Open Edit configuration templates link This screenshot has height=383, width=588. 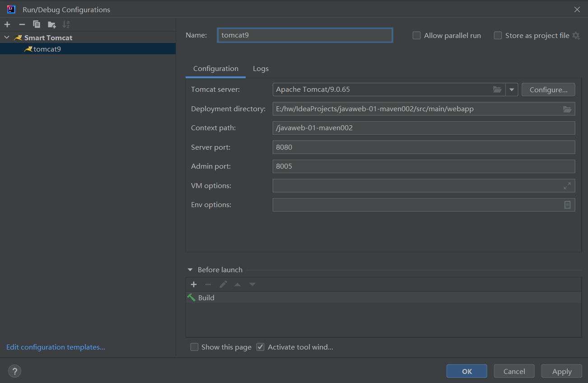56,347
